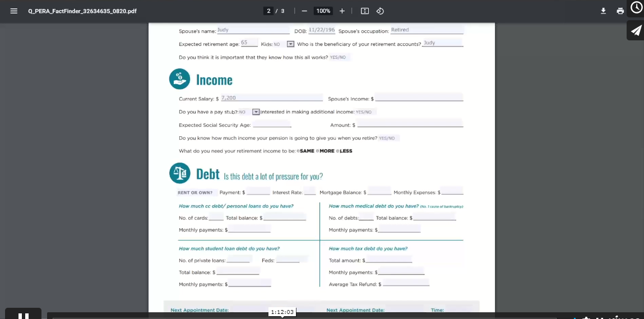
Task: Click the No. of private loans field
Action: point(238,260)
